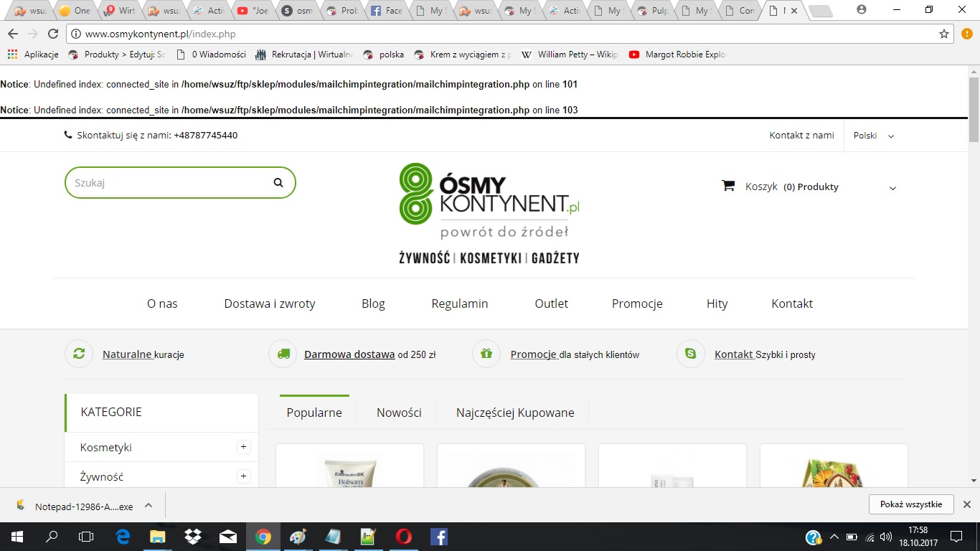Click the site information icon in address bar

click(x=76, y=34)
